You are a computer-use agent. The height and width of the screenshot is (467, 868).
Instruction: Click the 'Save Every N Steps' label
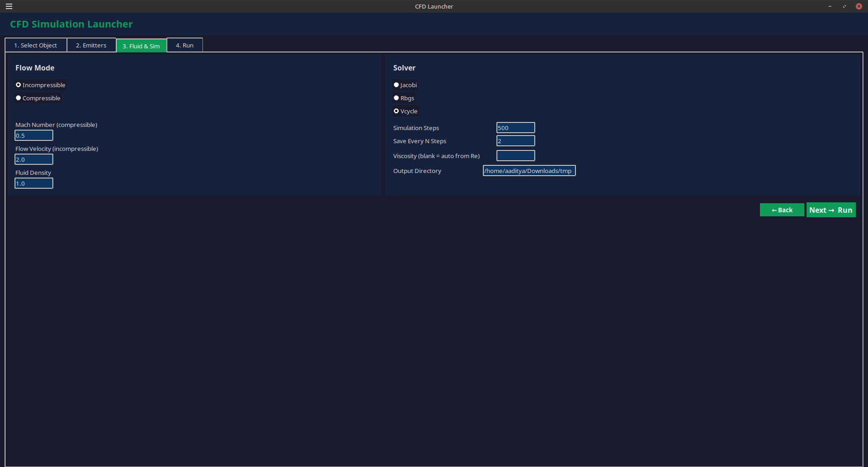pos(420,141)
